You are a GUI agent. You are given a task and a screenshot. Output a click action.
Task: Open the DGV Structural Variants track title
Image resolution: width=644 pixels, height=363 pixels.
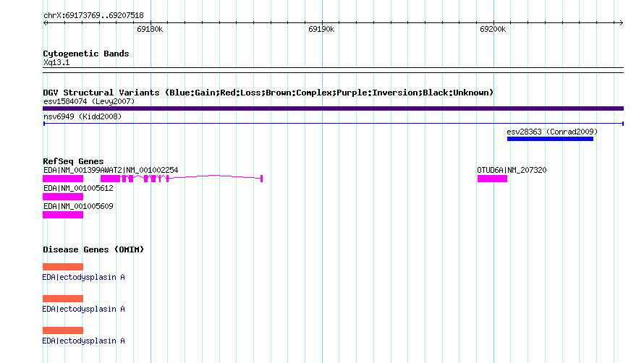268,93
